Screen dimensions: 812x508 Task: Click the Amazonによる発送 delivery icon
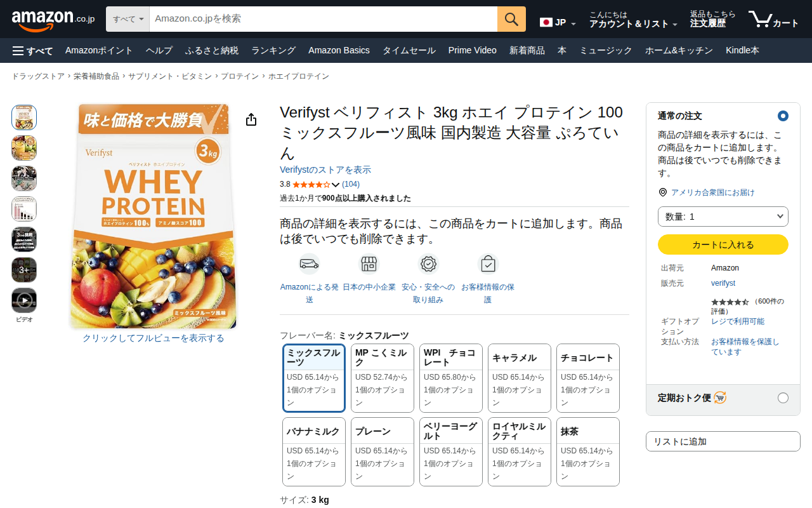coord(309,264)
